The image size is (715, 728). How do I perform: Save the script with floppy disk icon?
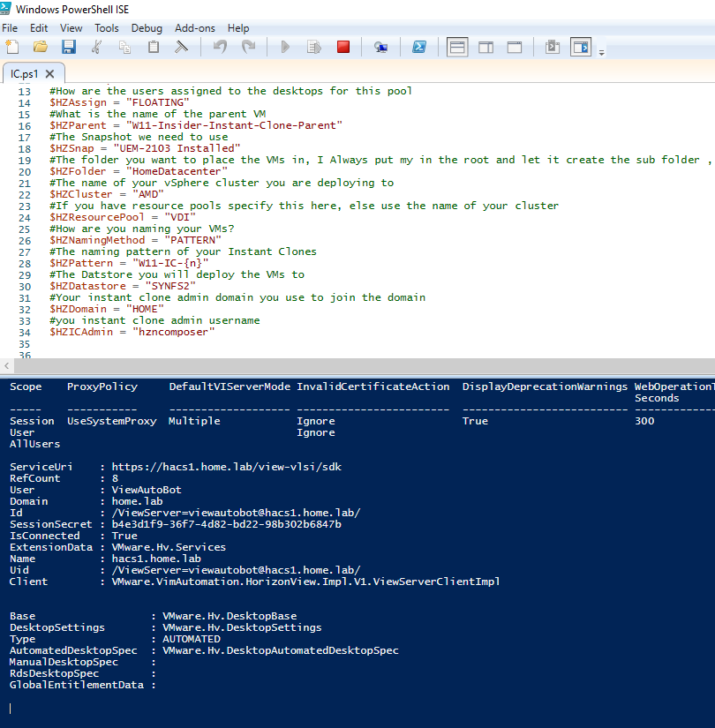(69, 47)
